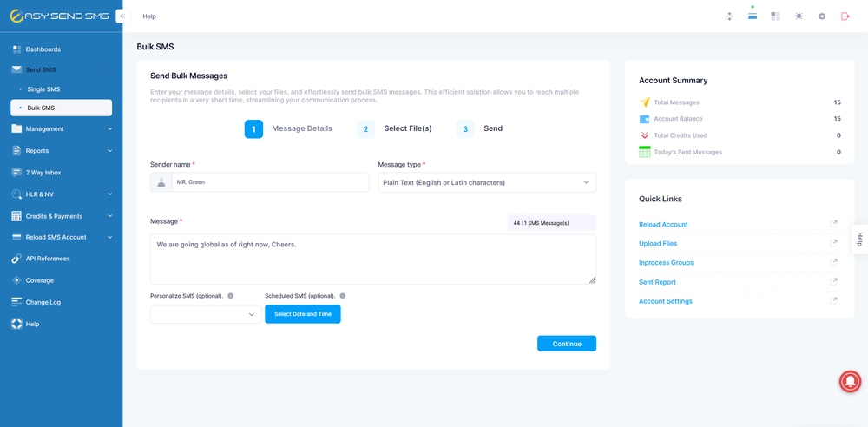Open the grid layout icon in header
This screenshot has height=427, width=868.
tap(775, 16)
